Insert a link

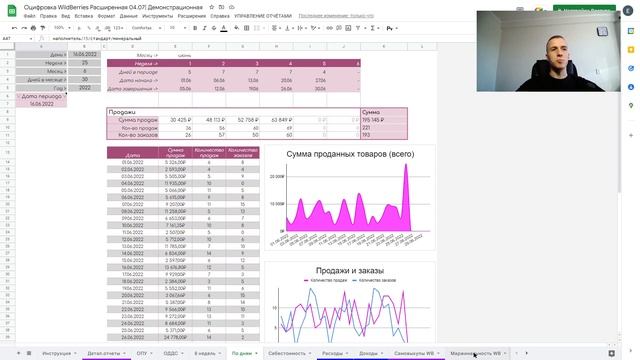coord(329,28)
